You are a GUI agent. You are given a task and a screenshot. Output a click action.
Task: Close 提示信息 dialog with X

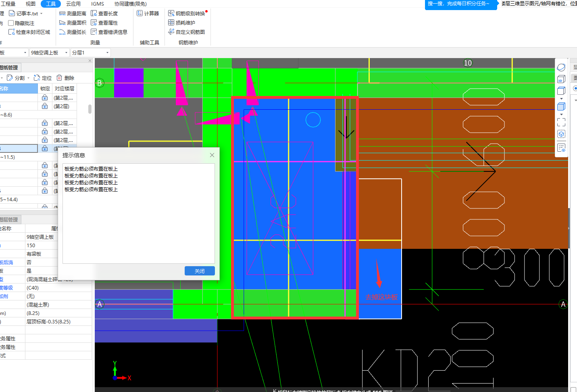(x=212, y=155)
